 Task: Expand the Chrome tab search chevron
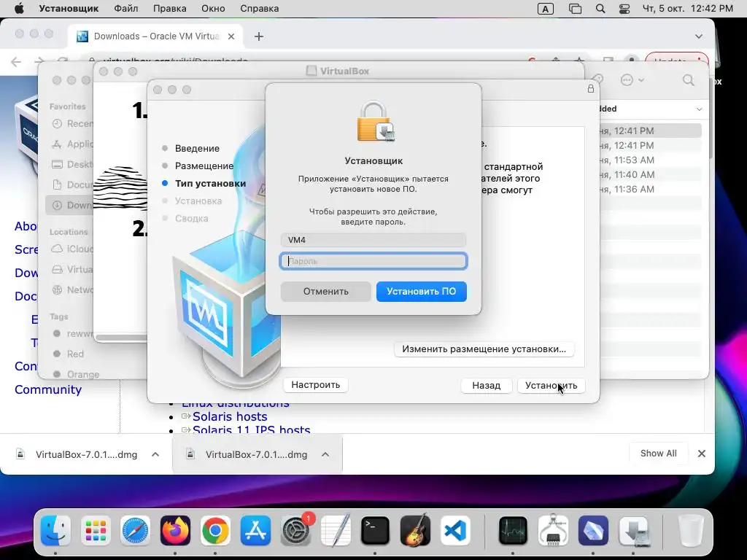698,36
